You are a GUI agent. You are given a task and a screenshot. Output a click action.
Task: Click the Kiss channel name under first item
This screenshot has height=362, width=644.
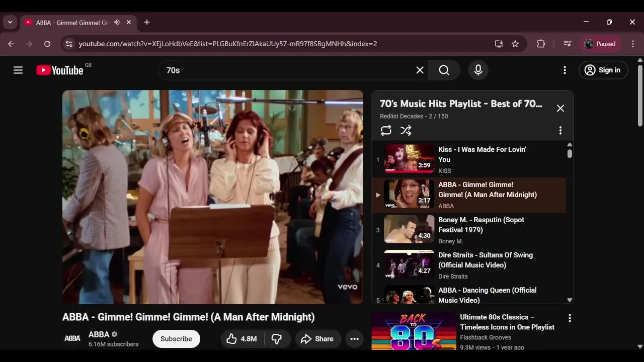click(445, 171)
